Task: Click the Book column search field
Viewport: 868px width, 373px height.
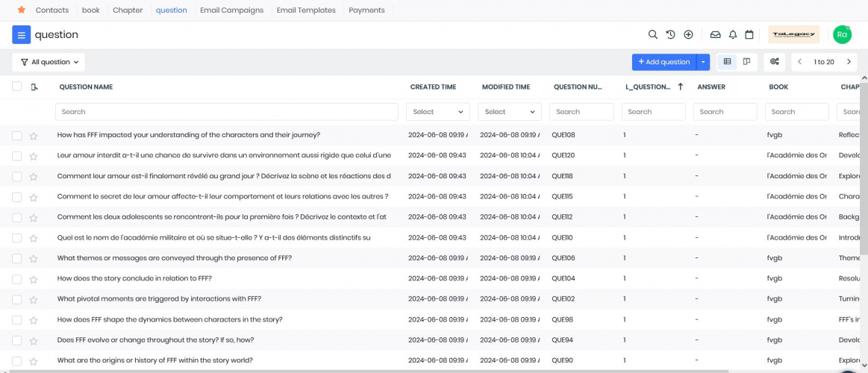Action: click(796, 112)
